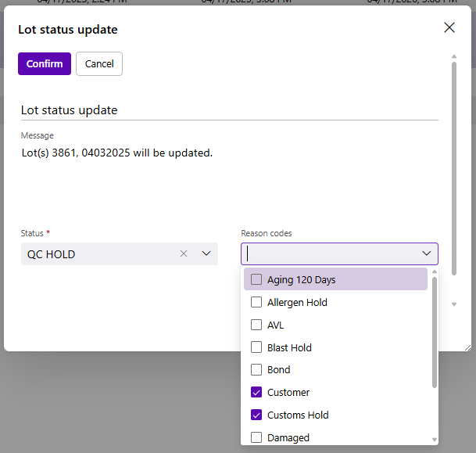Image resolution: width=476 pixels, height=453 pixels.
Task: Click the reason codes list scrollbar thumb
Action: coord(435,333)
